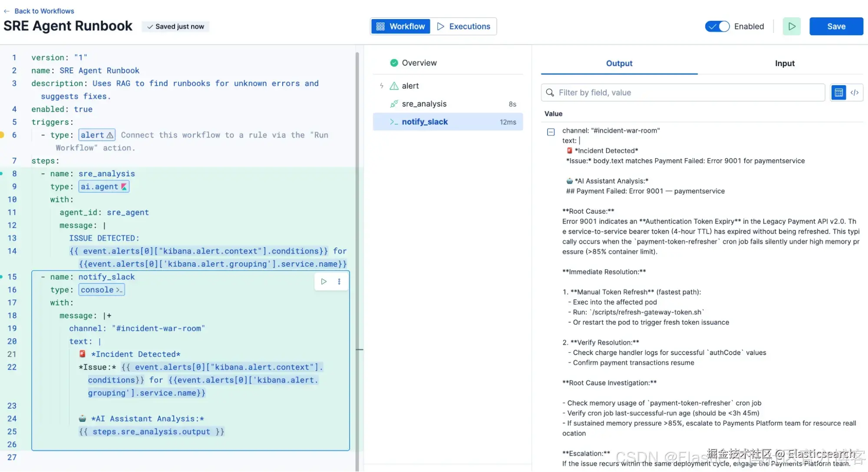Select the sre_analysis execution step

pyautogui.click(x=424, y=104)
